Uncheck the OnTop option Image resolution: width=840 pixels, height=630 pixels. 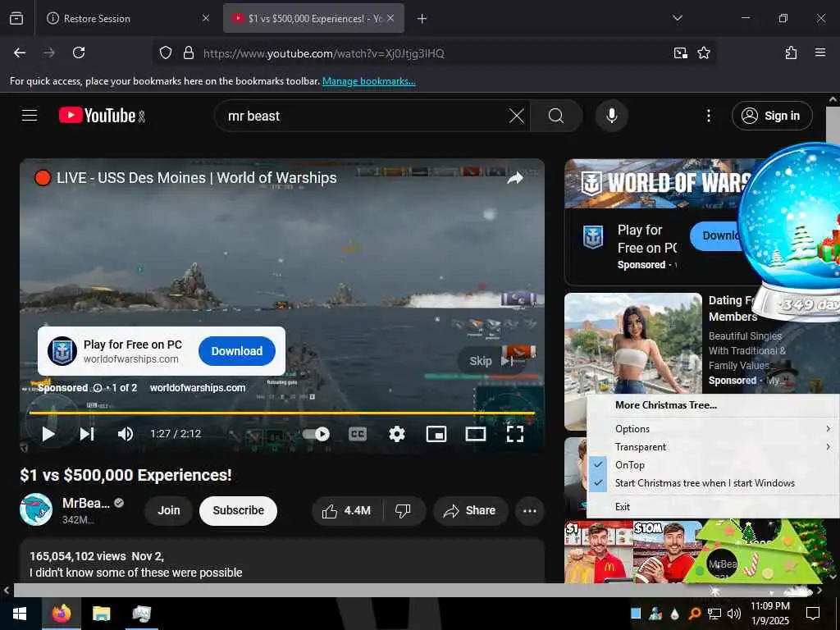(x=713, y=465)
